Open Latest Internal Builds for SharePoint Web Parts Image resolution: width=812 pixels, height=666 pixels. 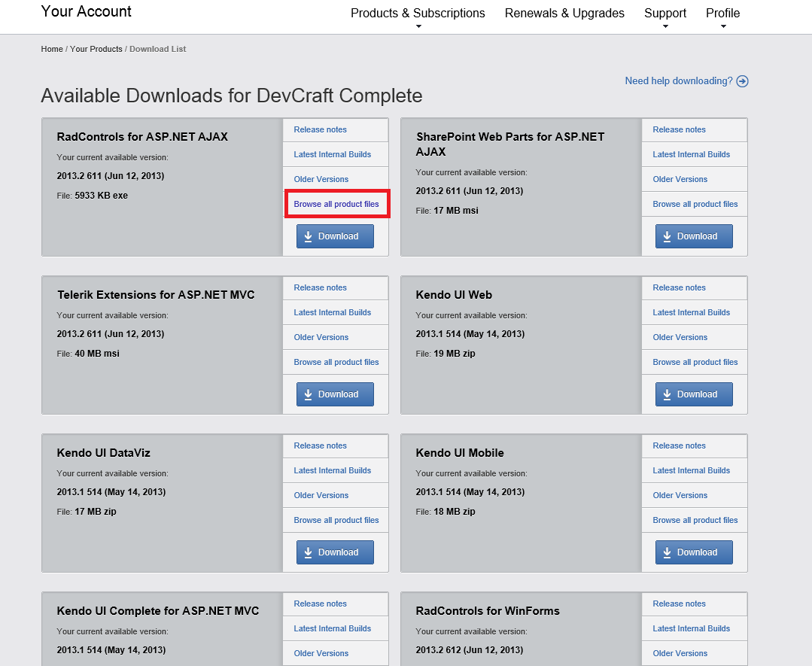pyautogui.click(x=692, y=155)
